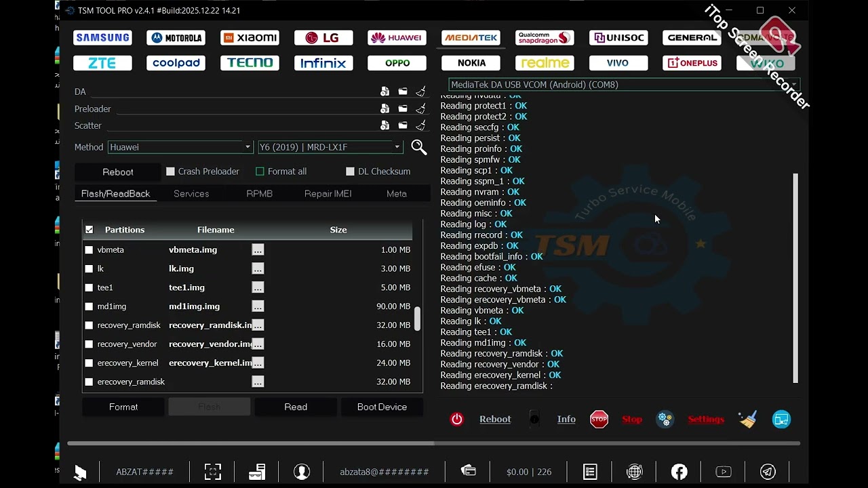Click the Boot Device button
This screenshot has width=868, height=488.
(382, 407)
